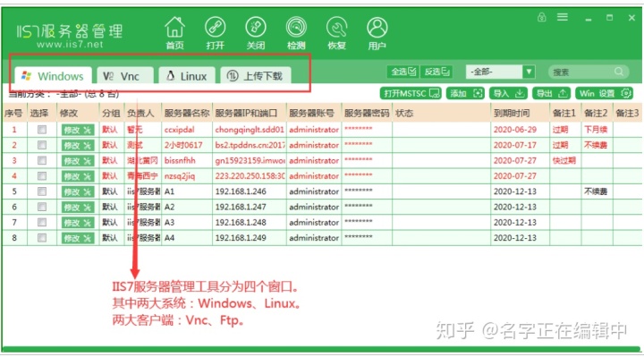Click 修改 edit button for A1 row
The image size is (644, 357).
point(78,191)
